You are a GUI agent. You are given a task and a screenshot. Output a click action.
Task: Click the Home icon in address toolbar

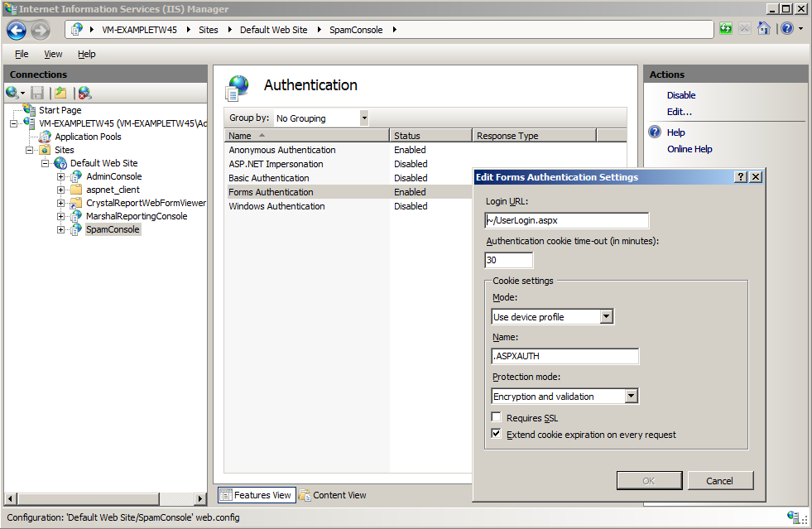(x=764, y=29)
